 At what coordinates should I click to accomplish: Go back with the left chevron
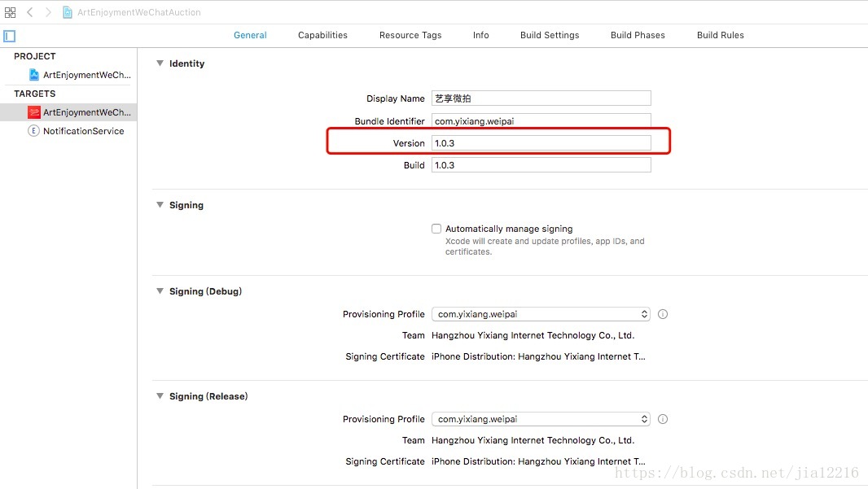pos(30,12)
